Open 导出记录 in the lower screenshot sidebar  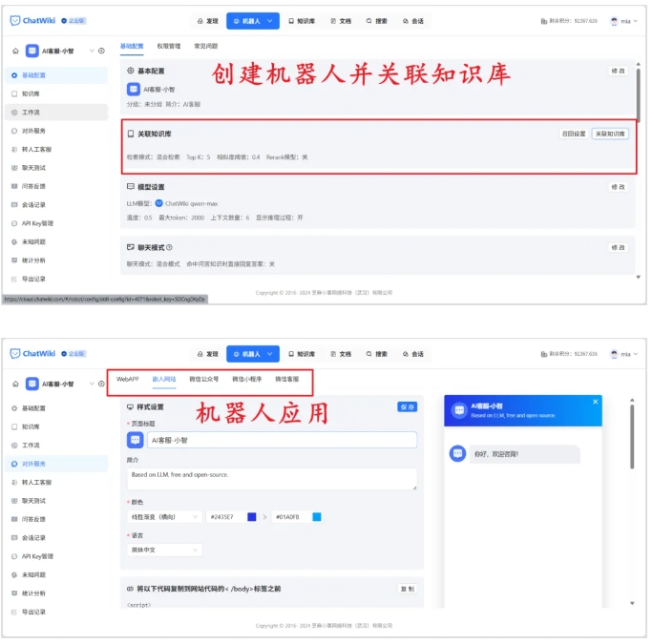coord(56,612)
